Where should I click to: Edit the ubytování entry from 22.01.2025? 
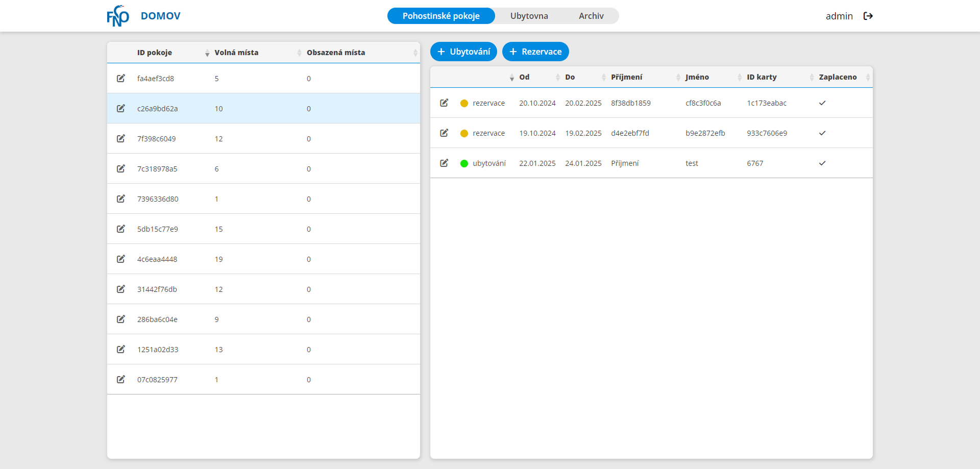(x=444, y=163)
